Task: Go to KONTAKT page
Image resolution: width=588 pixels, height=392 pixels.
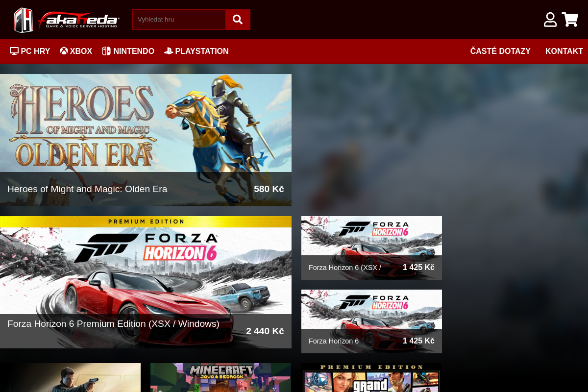Action: (x=564, y=51)
